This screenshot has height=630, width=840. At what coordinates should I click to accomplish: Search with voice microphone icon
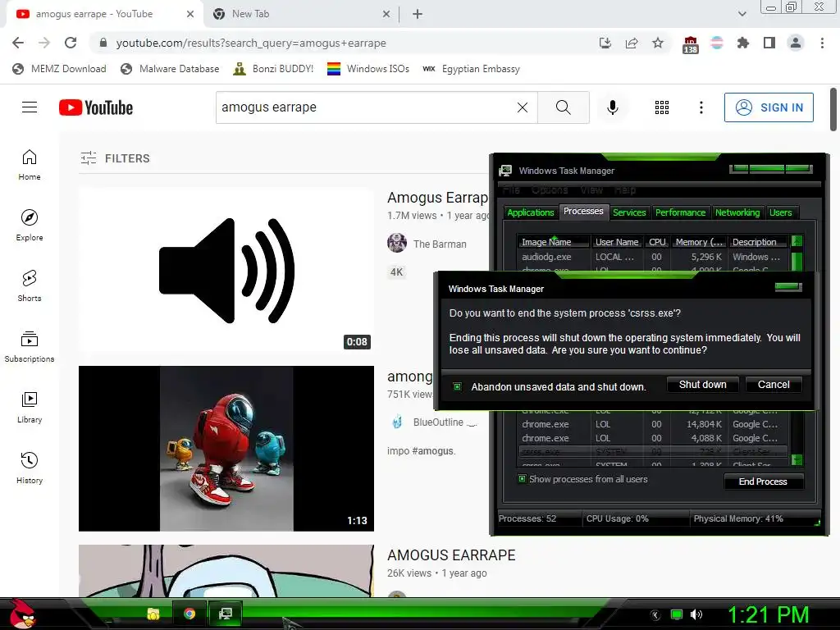(612, 107)
